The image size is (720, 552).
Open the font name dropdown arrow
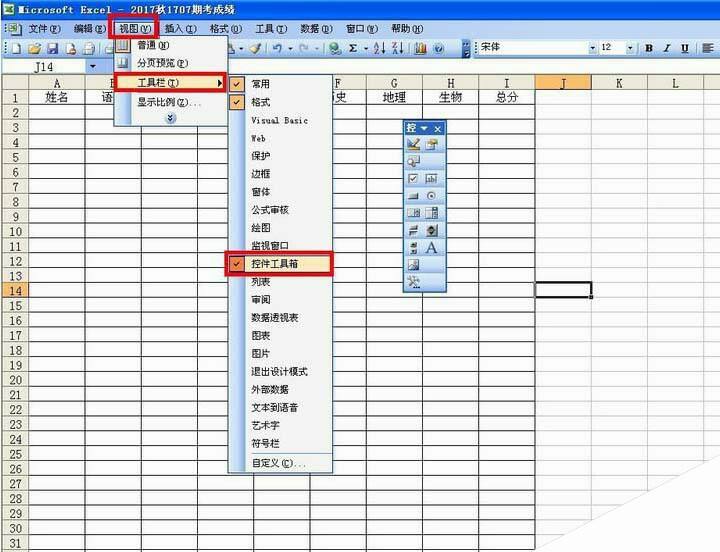click(592, 48)
